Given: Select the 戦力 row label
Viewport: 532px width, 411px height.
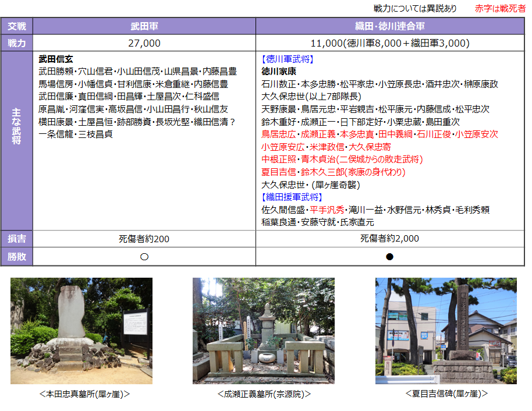Looking at the screenshot, I should [17, 43].
